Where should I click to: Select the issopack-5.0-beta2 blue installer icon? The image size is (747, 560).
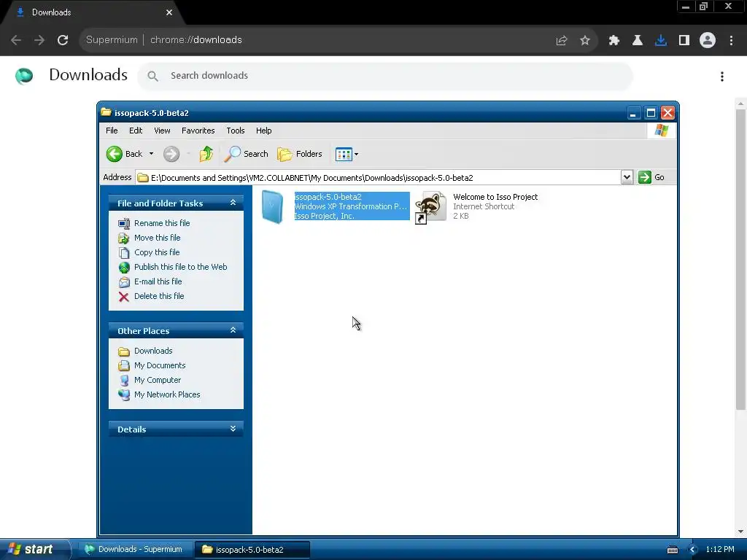tap(273, 206)
